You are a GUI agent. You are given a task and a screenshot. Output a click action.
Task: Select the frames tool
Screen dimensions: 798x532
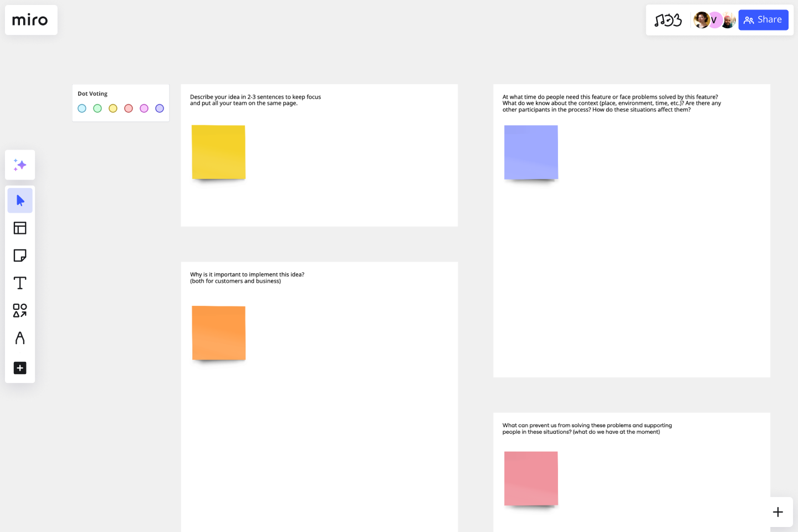(x=20, y=228)
